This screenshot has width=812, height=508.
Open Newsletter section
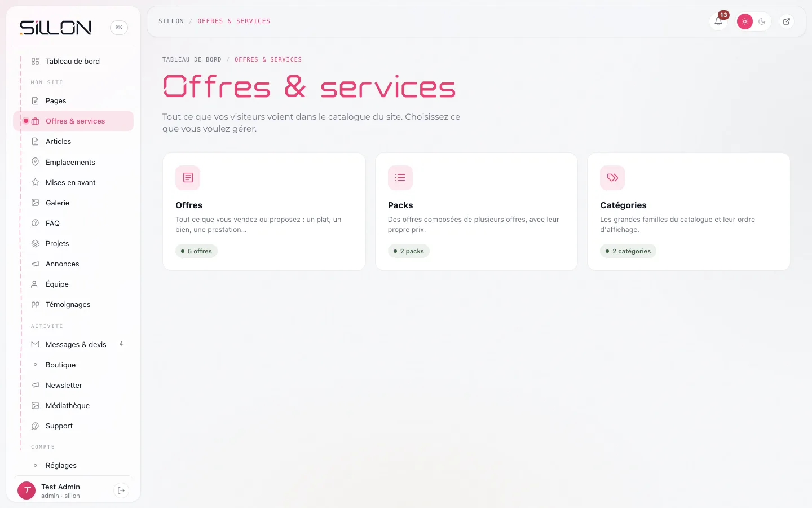(x=73, y=385)
